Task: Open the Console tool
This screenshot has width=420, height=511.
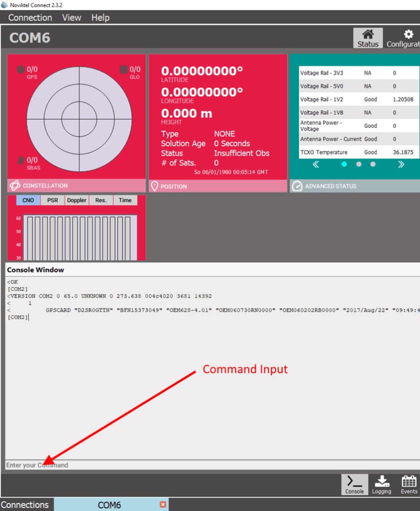Action: (355, 485)
